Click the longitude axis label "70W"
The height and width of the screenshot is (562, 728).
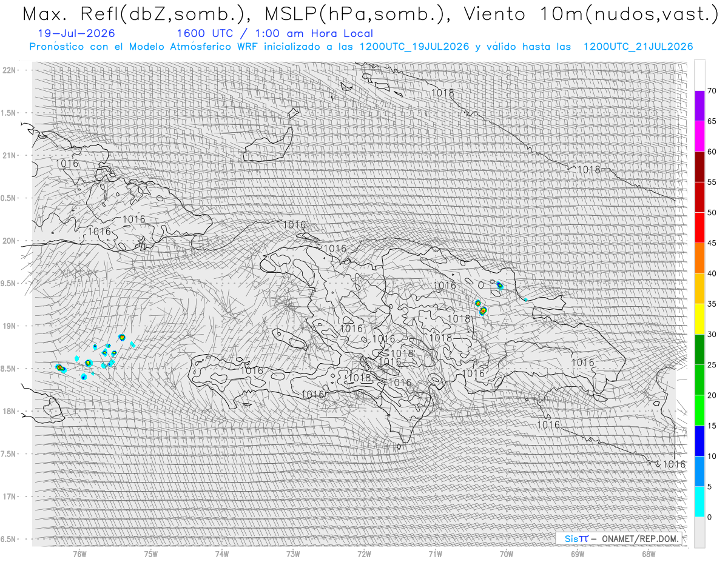click(x=507, y=554)
